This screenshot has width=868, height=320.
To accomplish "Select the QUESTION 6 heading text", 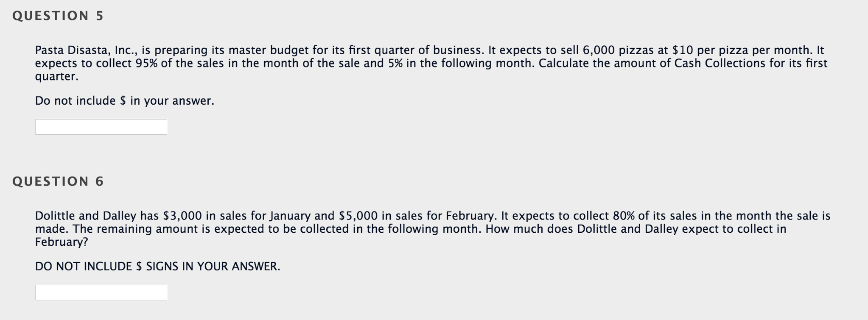I will (57, 181).
